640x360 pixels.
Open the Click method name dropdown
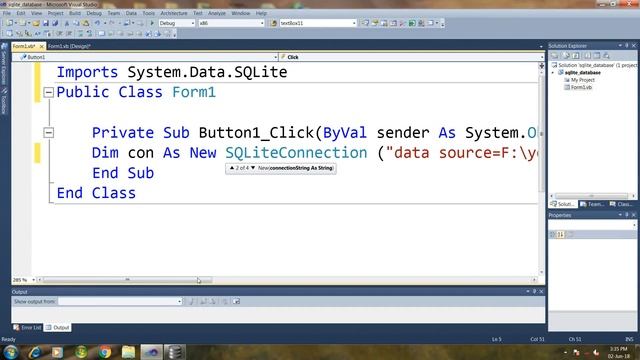(x=542, y=57)
